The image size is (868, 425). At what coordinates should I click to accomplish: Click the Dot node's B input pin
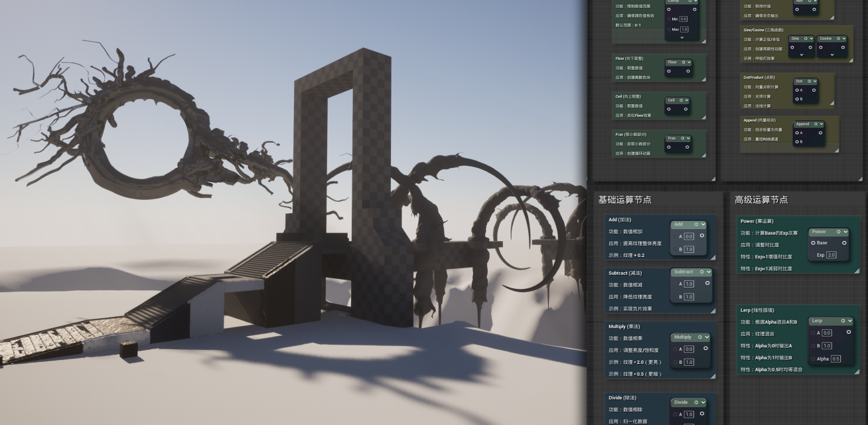click(796, 99)
